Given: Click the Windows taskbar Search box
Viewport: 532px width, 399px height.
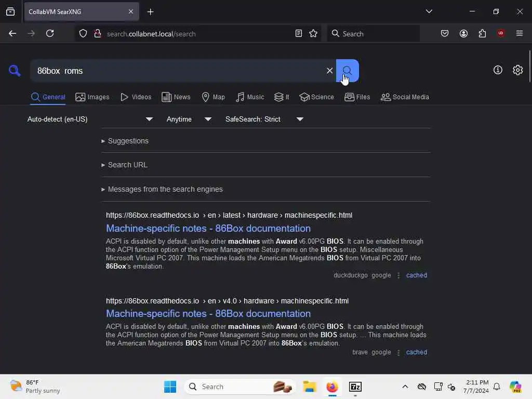Looking at the screenshot, I should (x=240, y=387).
